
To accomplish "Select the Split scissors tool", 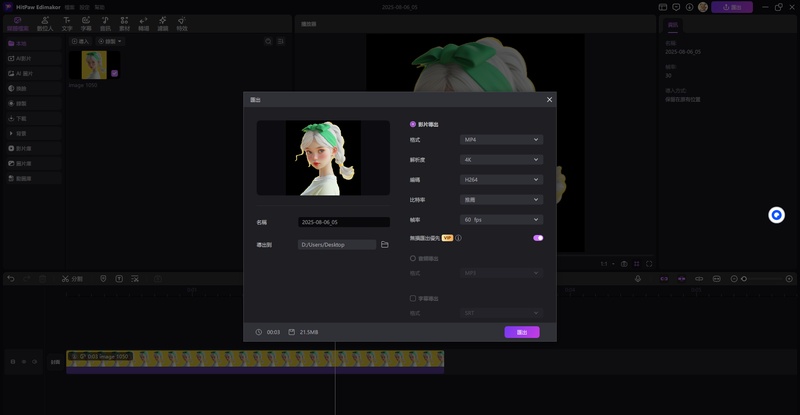I will point(72,279).
